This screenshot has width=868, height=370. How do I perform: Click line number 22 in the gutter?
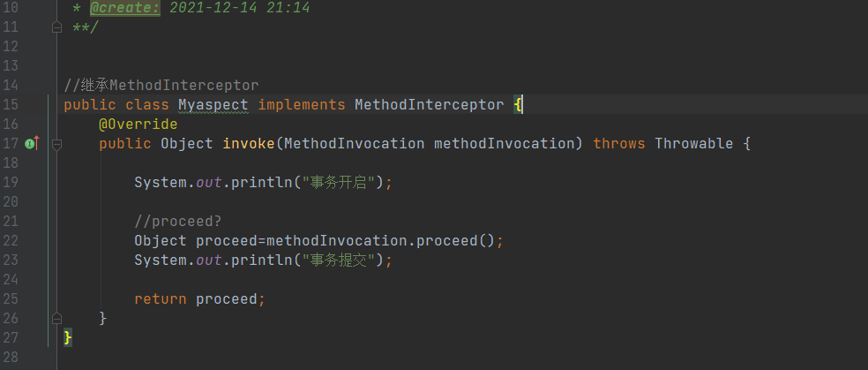click(x=11, y=240)
